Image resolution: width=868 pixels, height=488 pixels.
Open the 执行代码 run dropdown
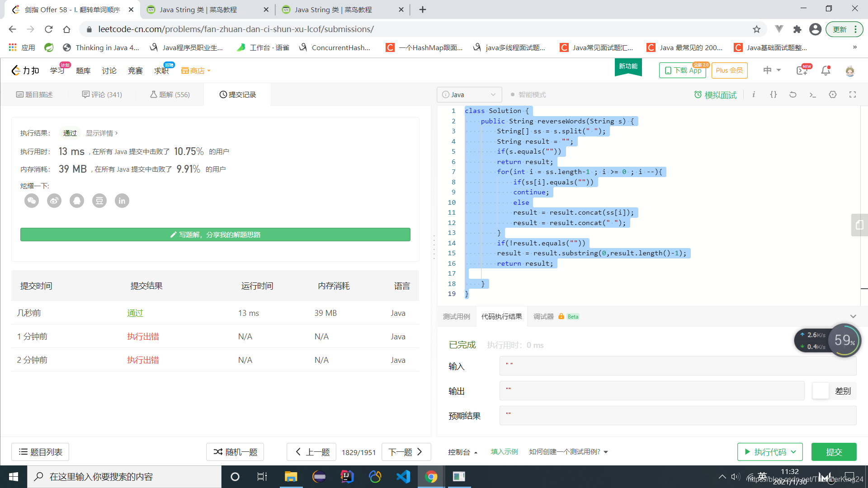pos(794,452)
